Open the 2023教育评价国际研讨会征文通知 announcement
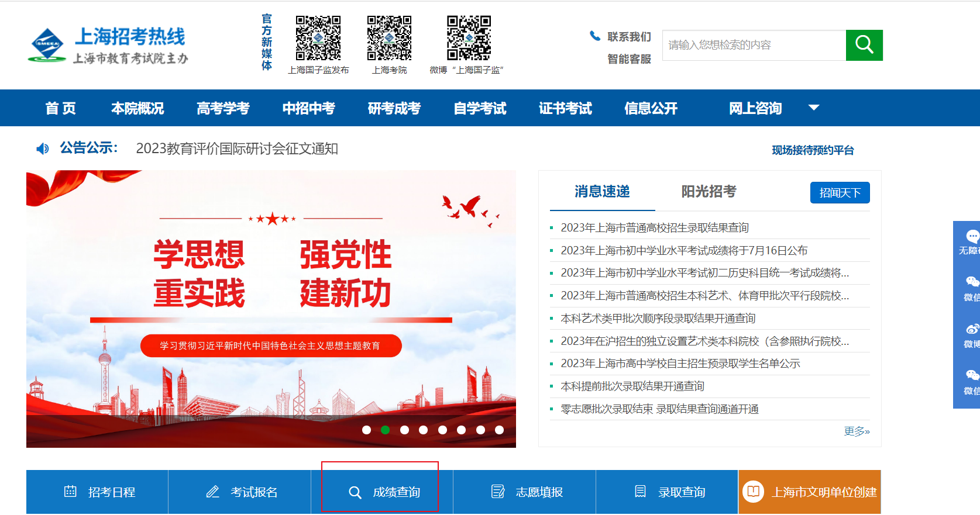This screenshot has height=515, width=980. [237, 148]
